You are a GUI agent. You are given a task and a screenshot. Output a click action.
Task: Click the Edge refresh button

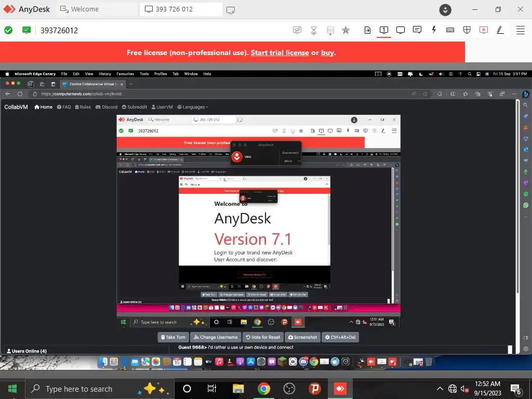[20, 94]
